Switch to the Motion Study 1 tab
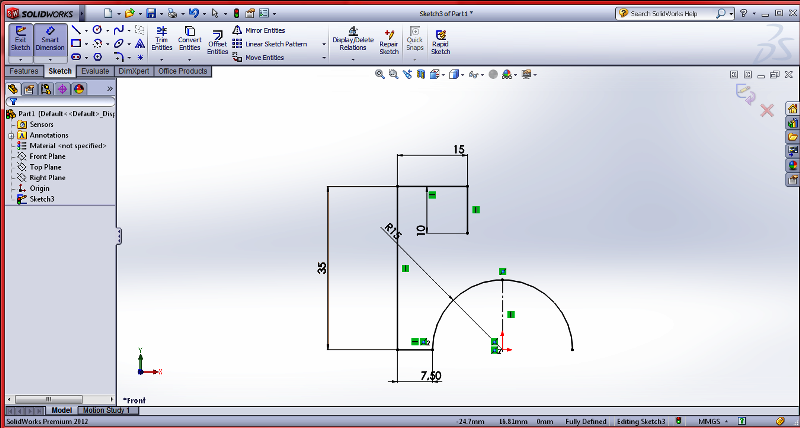Screen dimensions: 800x428 click(107, 410)
